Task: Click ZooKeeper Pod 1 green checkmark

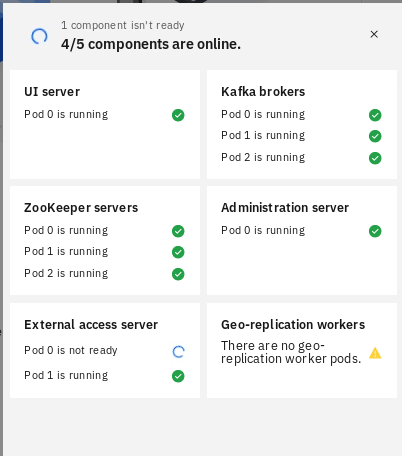Action: point(178,252)
